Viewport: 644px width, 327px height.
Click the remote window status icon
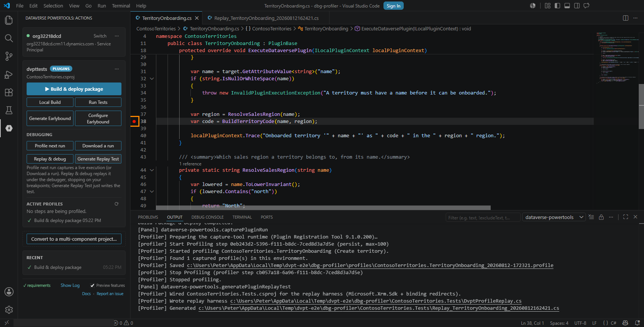pos(6,323)
